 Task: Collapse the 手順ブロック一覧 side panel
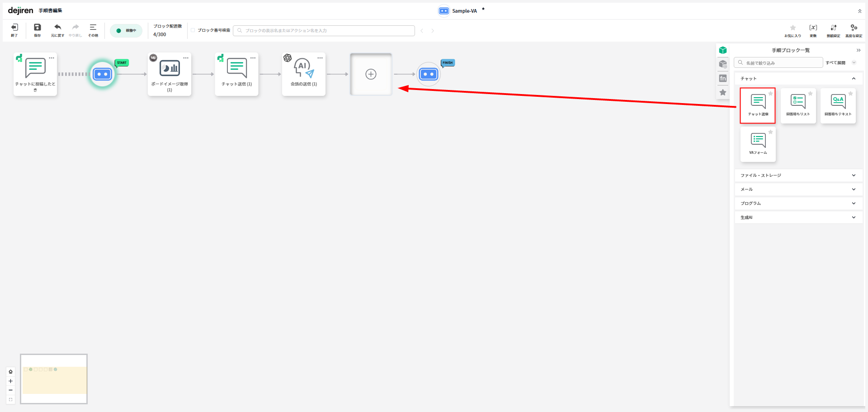[x=858, y=50]
